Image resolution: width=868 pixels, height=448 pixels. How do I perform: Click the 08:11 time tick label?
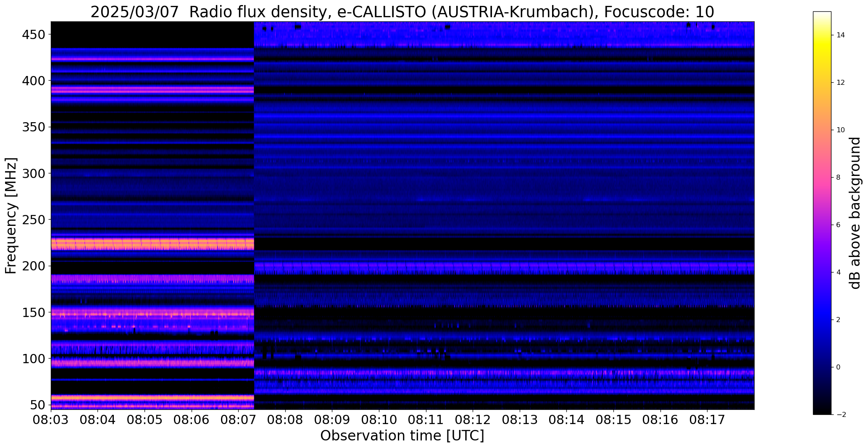pyautogui.click(x=426, y=420)
